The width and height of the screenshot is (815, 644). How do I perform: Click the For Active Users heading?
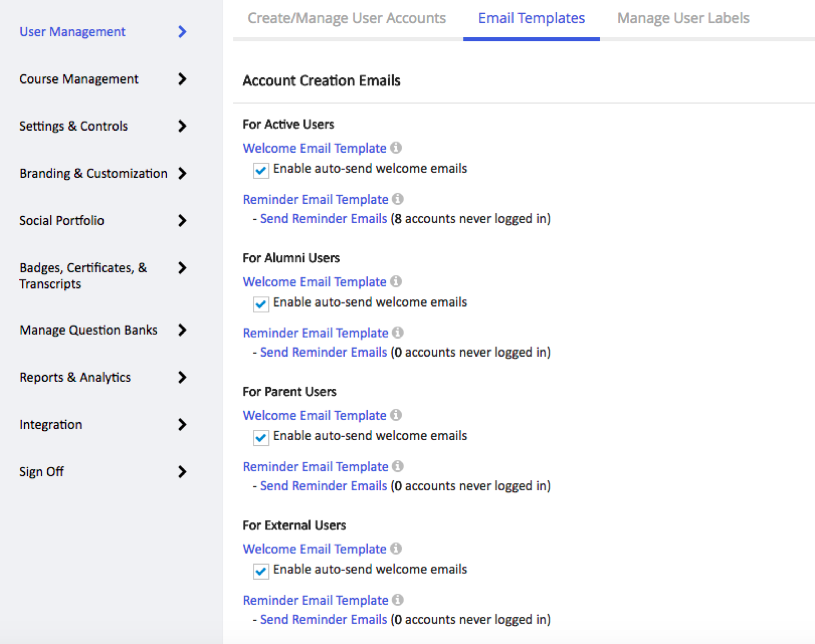[x=288, y=124]
